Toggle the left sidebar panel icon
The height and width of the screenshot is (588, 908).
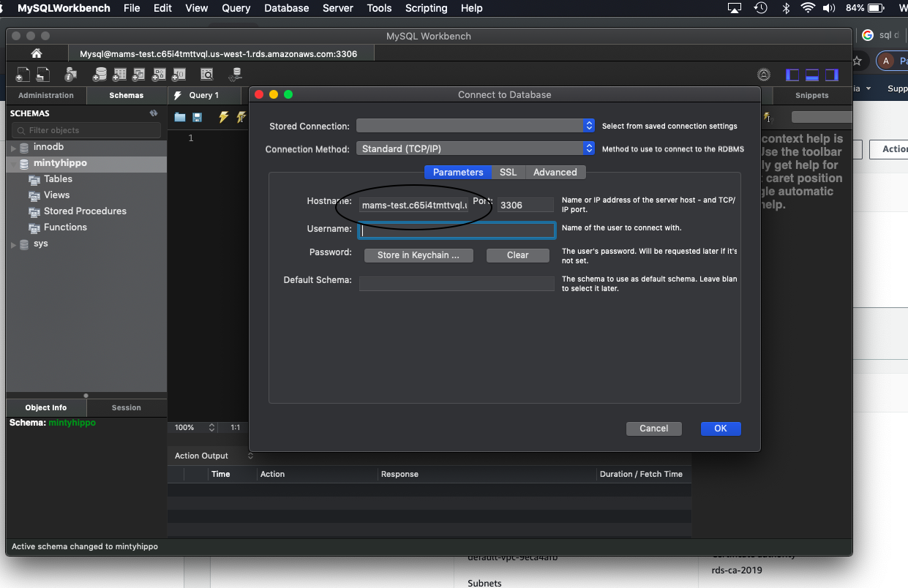point(792,75)
